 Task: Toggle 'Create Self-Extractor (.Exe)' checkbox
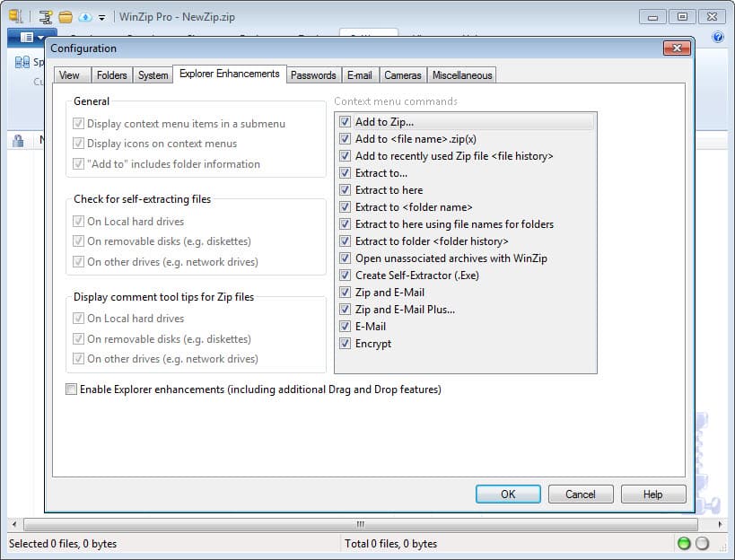[345, 276]
